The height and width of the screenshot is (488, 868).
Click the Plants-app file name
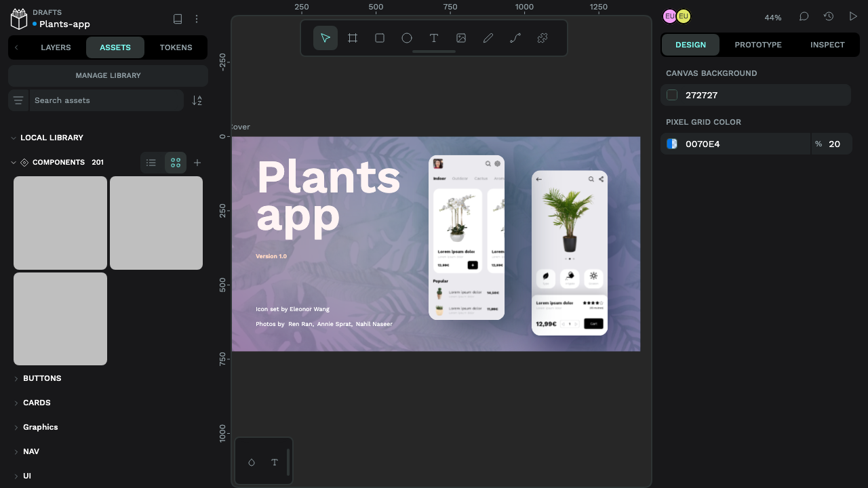[x=64, y=24]
